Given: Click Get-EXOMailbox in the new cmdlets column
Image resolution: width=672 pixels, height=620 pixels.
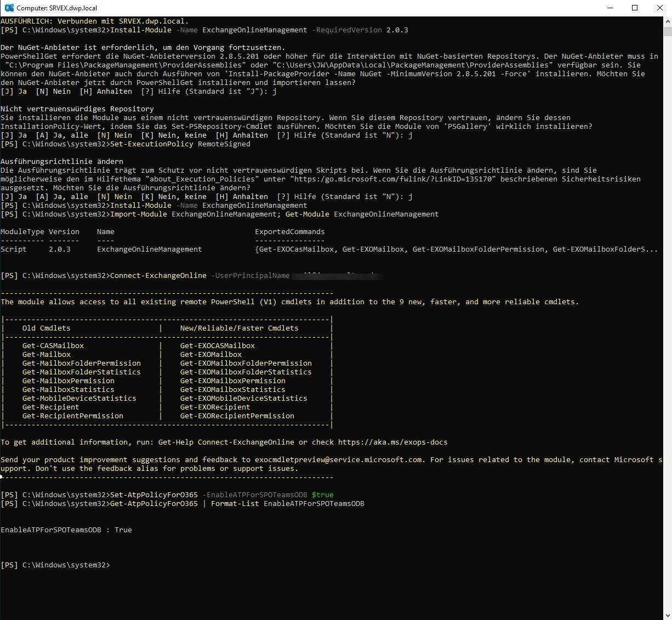Looking at the screenshot, I should [x=210, y=354].
